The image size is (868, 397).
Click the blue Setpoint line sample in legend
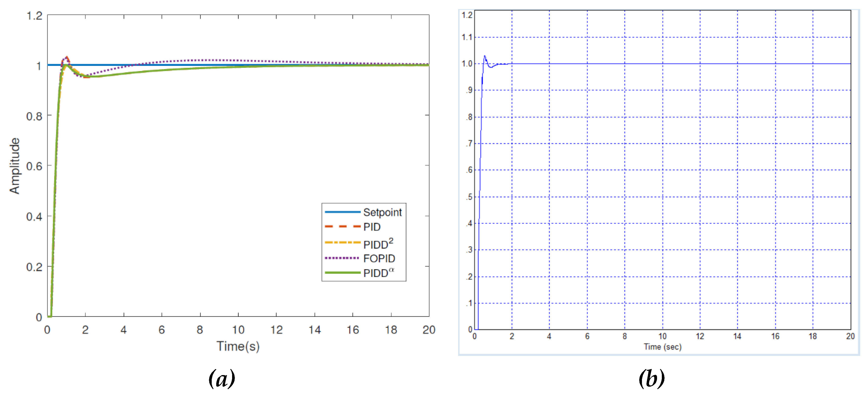(342, 212)
